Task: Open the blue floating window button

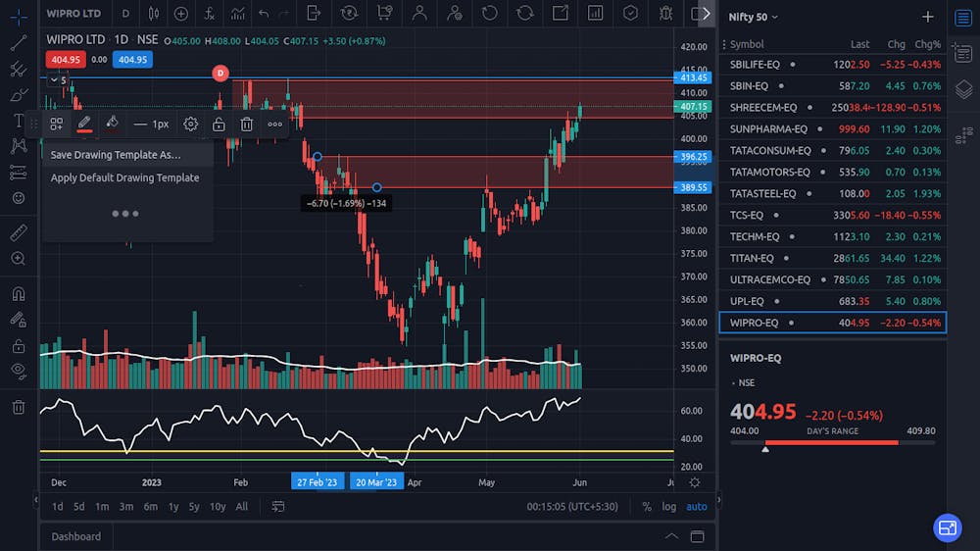Action: 948,527
